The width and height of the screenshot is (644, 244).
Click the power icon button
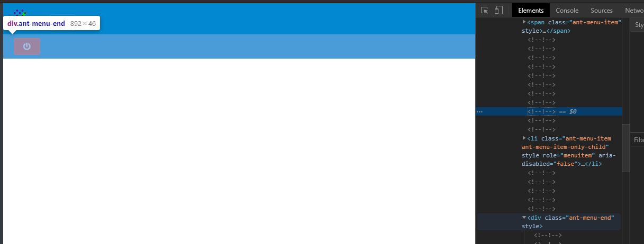[x=27, y=46]
